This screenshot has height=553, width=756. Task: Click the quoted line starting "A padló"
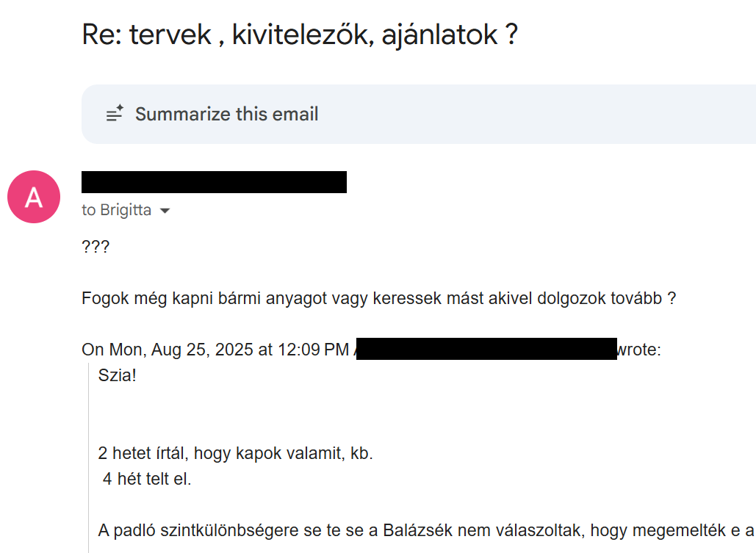point(426,529)
